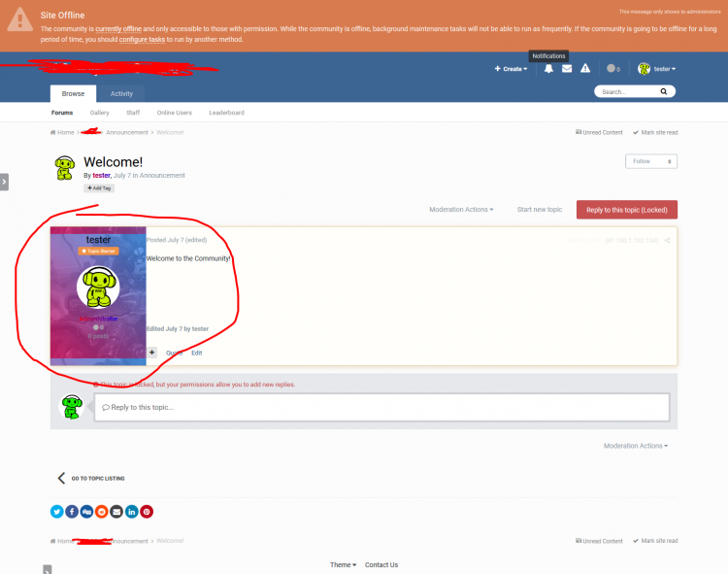
Task: Open the Leaderboard menu item
Action: pos(226,113)
